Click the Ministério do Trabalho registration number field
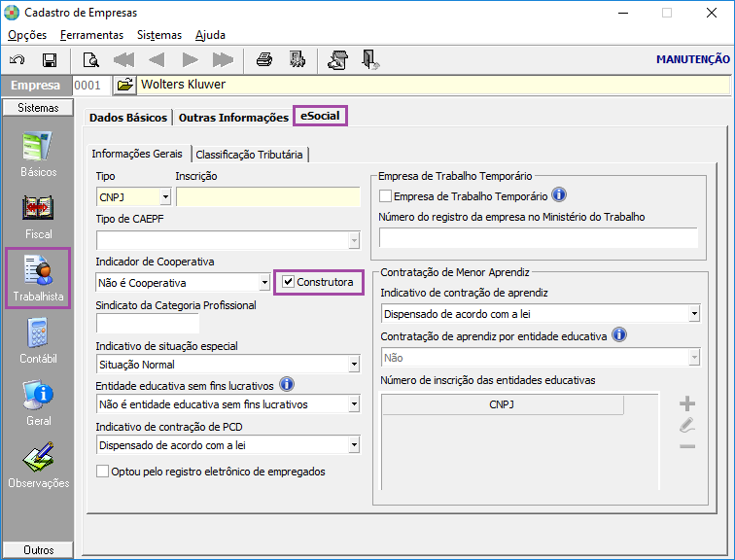 pyautogui.click(x=539, y=237)
